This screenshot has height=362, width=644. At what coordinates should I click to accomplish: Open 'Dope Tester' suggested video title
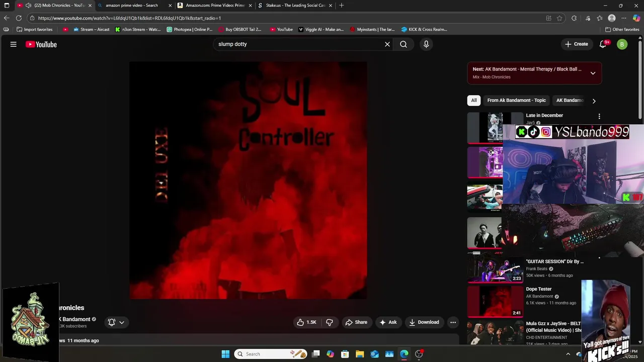pyautogui.click(x=539, y=289)
